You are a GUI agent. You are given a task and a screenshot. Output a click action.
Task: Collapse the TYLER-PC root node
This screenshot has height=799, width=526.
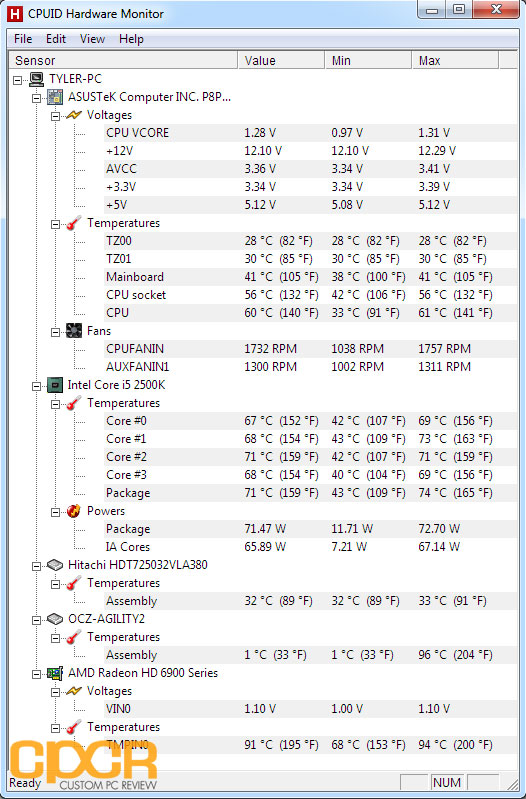pyautogui.click(x=18, y=79)
